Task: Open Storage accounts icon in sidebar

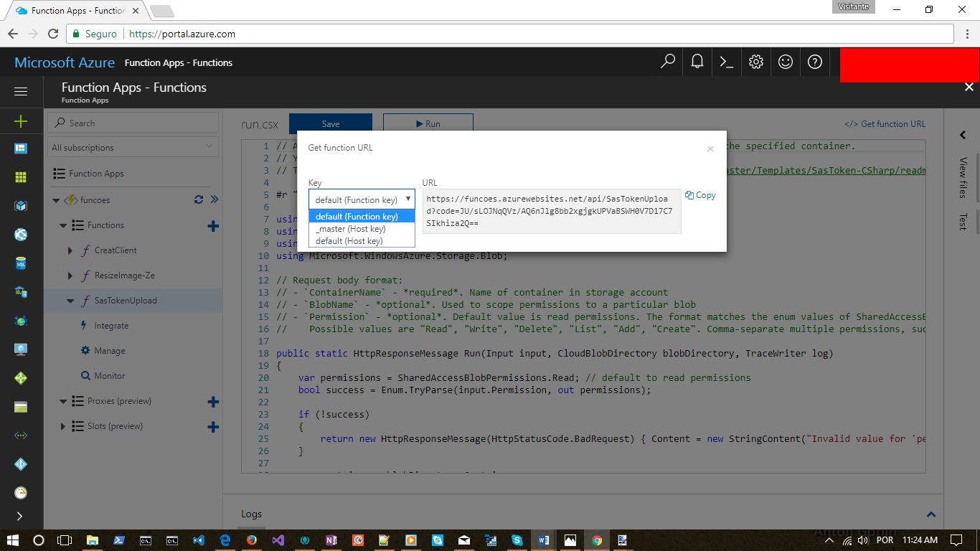Action: pyautogui.click(x=21, y=407)
